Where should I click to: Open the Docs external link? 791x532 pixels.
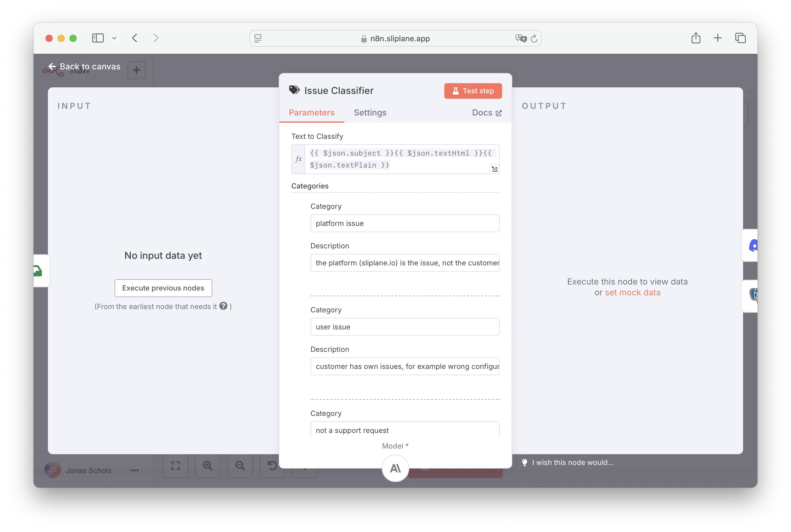click(x=487, y=113)
